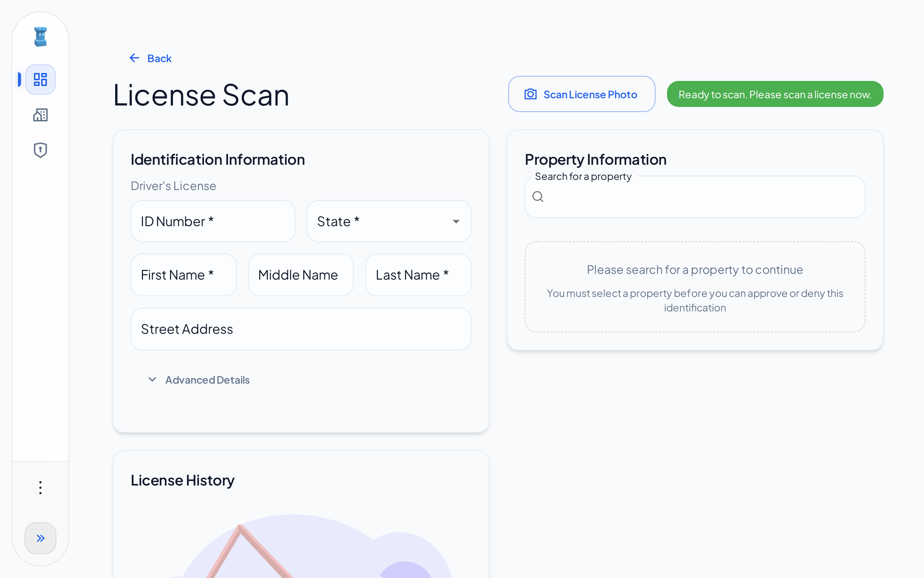This screenshot has height=578, width=924.
Task: Click the blue castle tower logo
Action: [40, 37]
